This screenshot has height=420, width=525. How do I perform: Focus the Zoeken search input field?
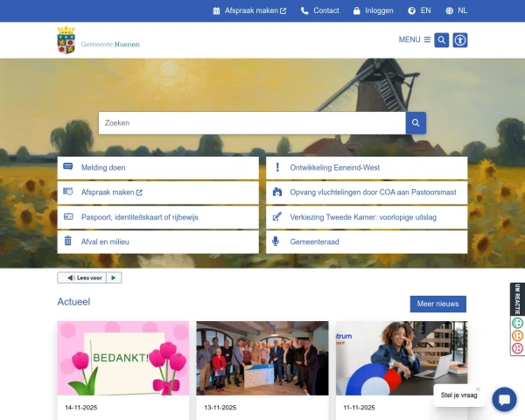click(252, 122)
